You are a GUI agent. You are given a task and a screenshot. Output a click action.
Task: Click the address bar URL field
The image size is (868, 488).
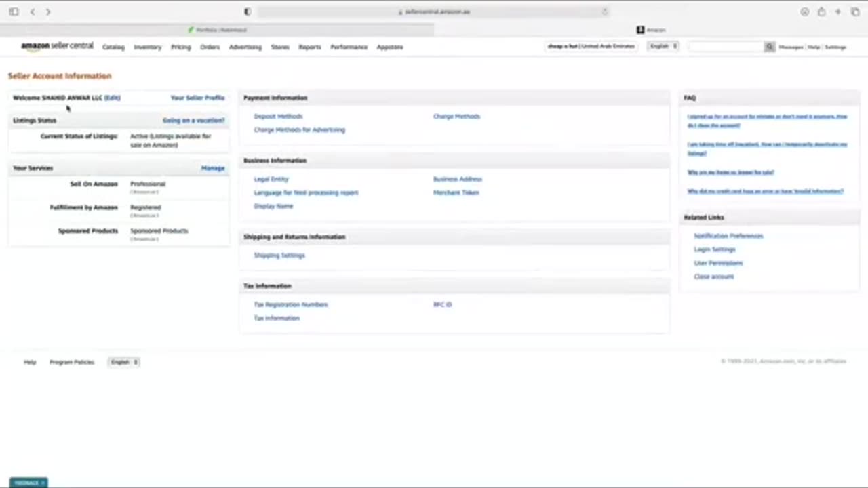(434, 12)
